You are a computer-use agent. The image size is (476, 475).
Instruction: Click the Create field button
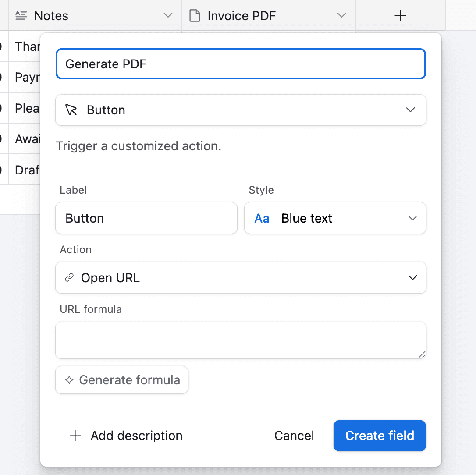pos(380,436)
